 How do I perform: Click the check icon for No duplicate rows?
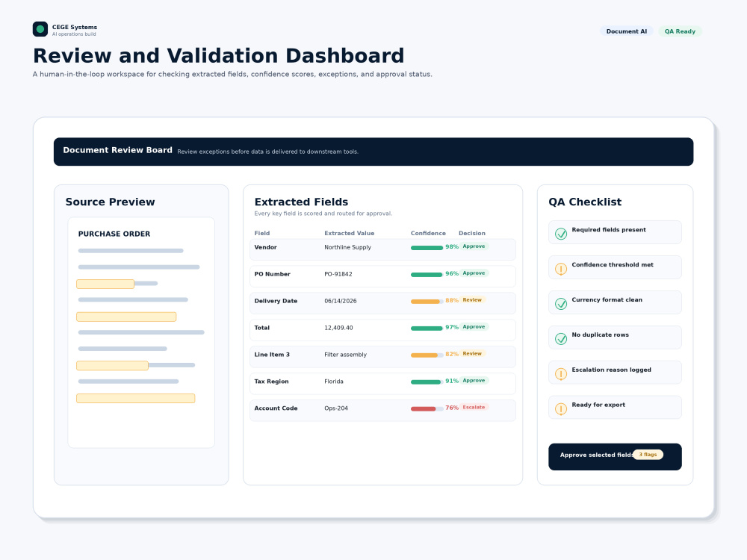click(x=561, y=338)
